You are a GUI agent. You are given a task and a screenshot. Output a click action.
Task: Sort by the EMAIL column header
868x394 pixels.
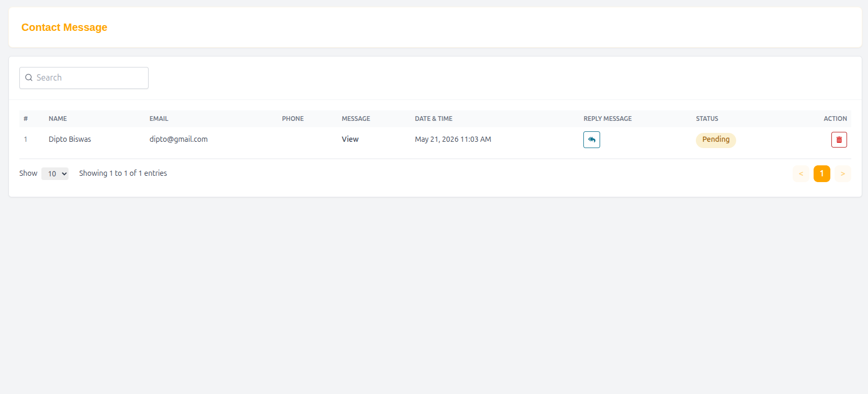[x=159, y=119]
